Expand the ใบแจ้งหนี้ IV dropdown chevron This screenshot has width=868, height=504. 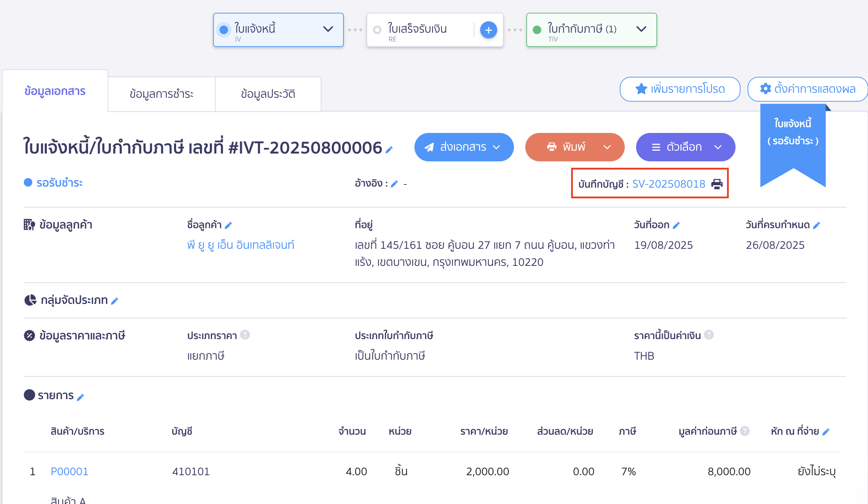pyautogui.click(x=328, y=29)
